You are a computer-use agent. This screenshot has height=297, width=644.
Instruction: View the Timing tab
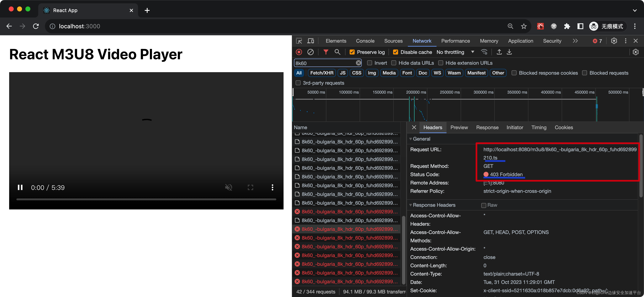point(539,127)
